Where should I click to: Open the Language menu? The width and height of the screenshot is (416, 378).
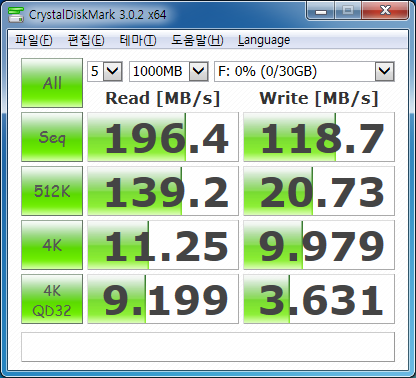pyautogui.click(x=264, y=40)
